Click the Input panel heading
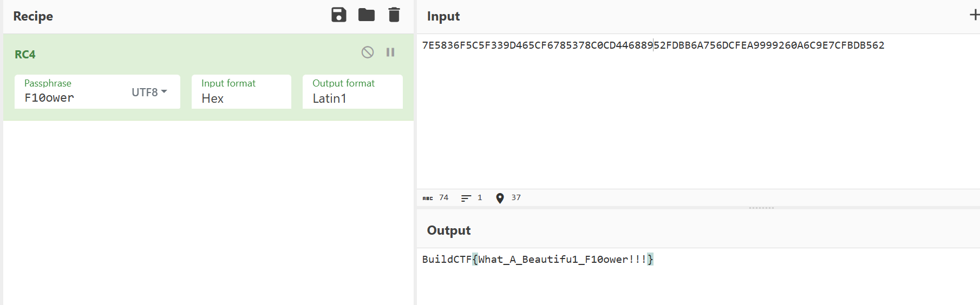Image resolution: width=980 pixels, height=305 pixels. coord(443,16)
